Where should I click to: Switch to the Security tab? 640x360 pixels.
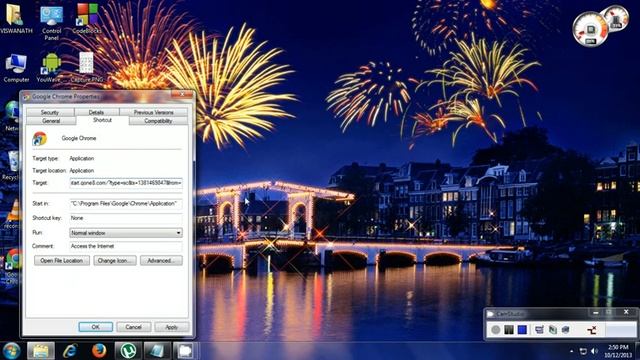point(50,112)
